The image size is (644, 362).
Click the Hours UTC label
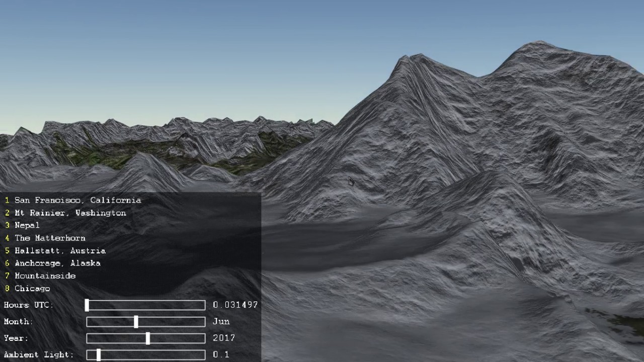29,305
